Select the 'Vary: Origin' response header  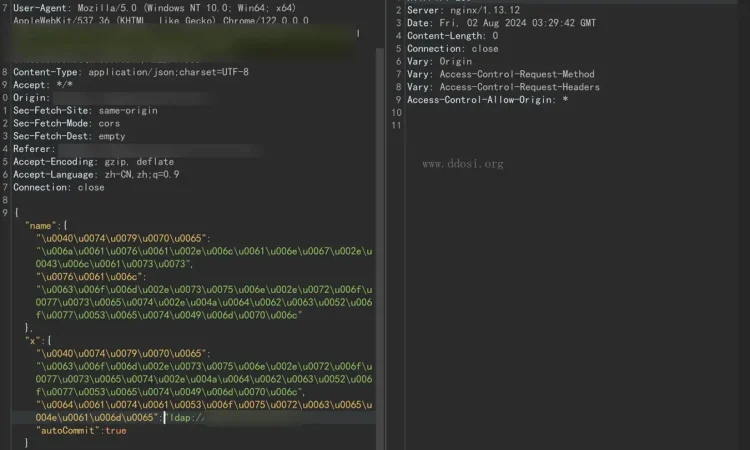click(x=439, y=62)
